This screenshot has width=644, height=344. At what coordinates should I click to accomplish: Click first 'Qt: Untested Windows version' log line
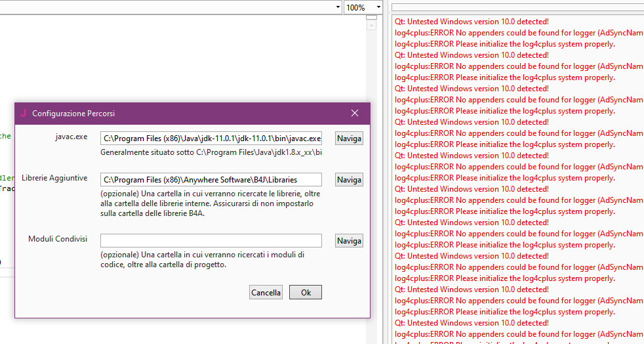(472, 22)
